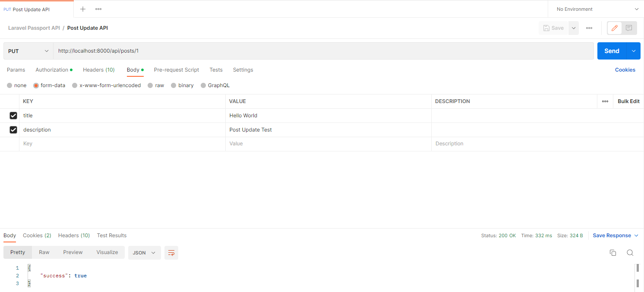Switch to the Headers (10) tab

click(x=98, y=69)
